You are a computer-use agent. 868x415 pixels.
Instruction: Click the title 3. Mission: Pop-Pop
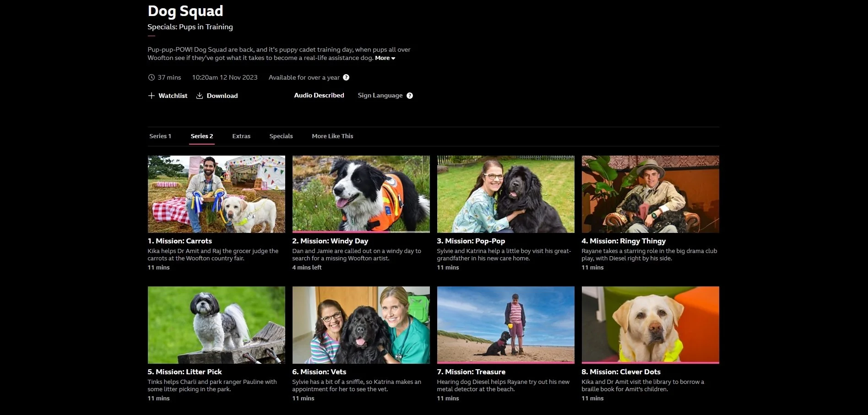coord(471,241)
